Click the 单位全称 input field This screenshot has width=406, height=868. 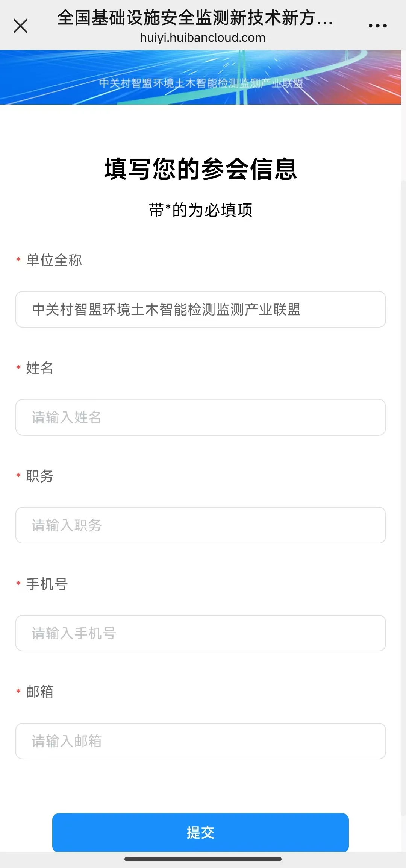point(201,309)
